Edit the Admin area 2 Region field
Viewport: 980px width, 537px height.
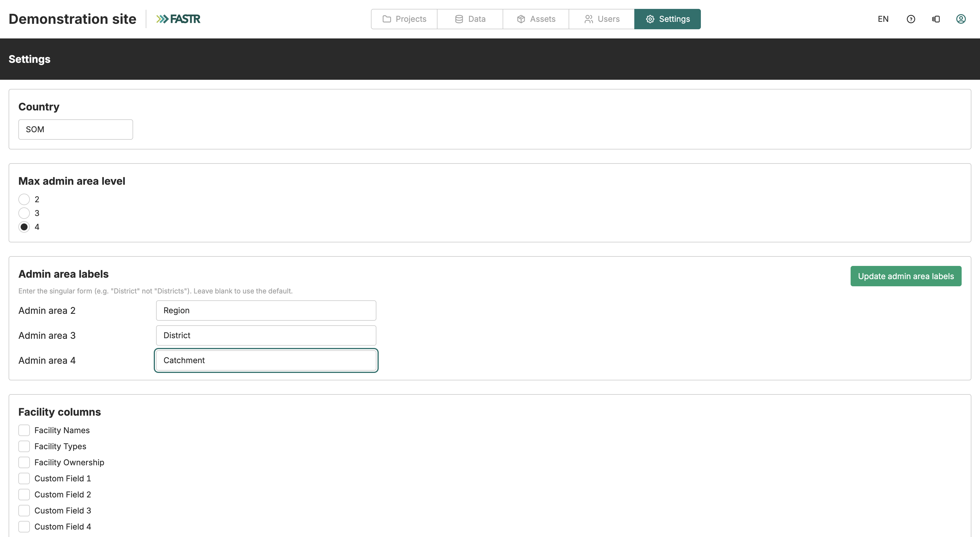click(x=266, y=310)
